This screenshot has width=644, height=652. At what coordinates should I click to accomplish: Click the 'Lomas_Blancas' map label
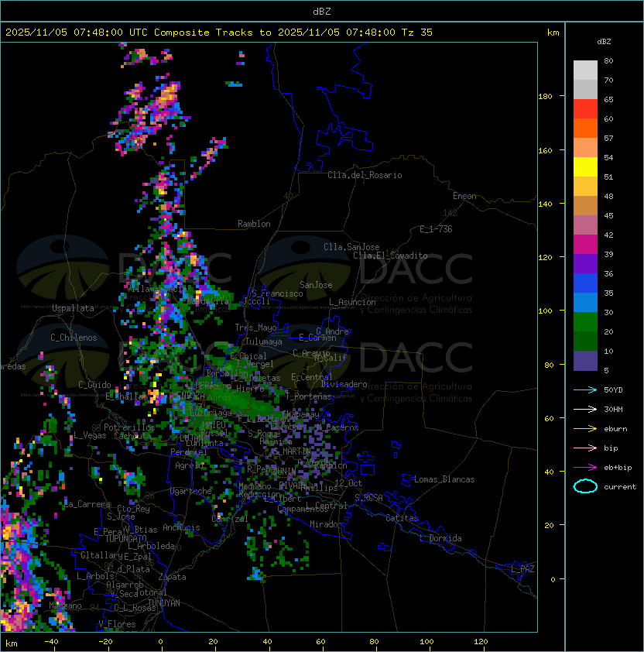[444, 479]
